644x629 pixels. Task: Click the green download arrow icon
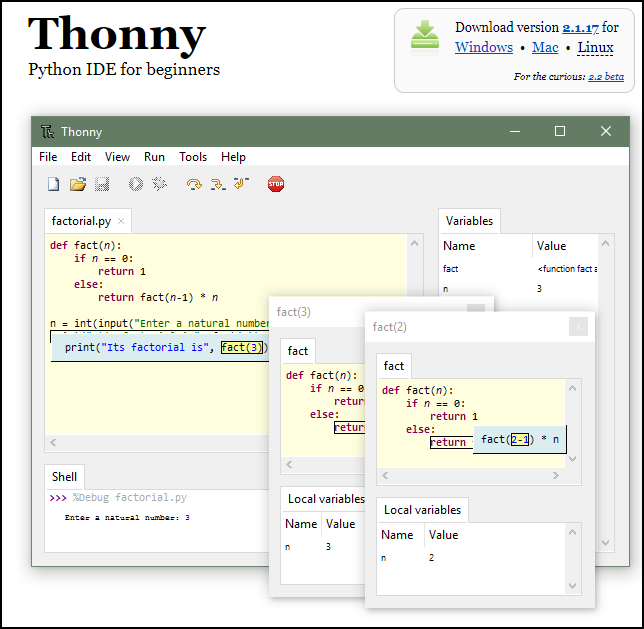point(425,35)
